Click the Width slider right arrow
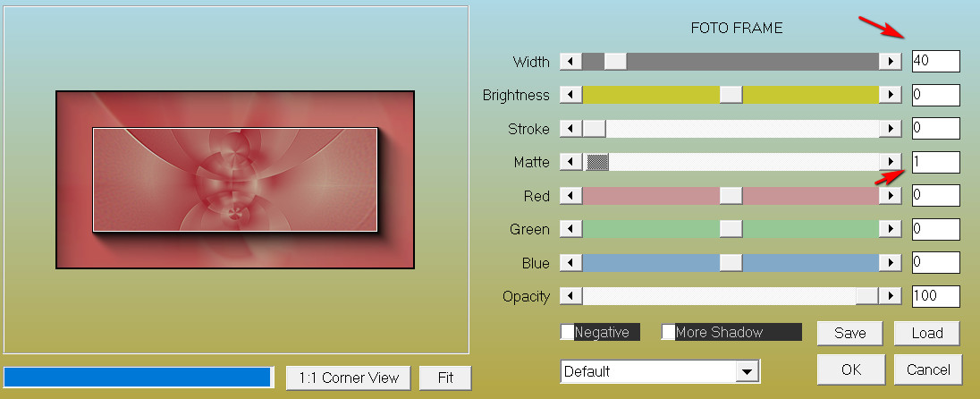980x399 pixels. (x=890, y=61)
